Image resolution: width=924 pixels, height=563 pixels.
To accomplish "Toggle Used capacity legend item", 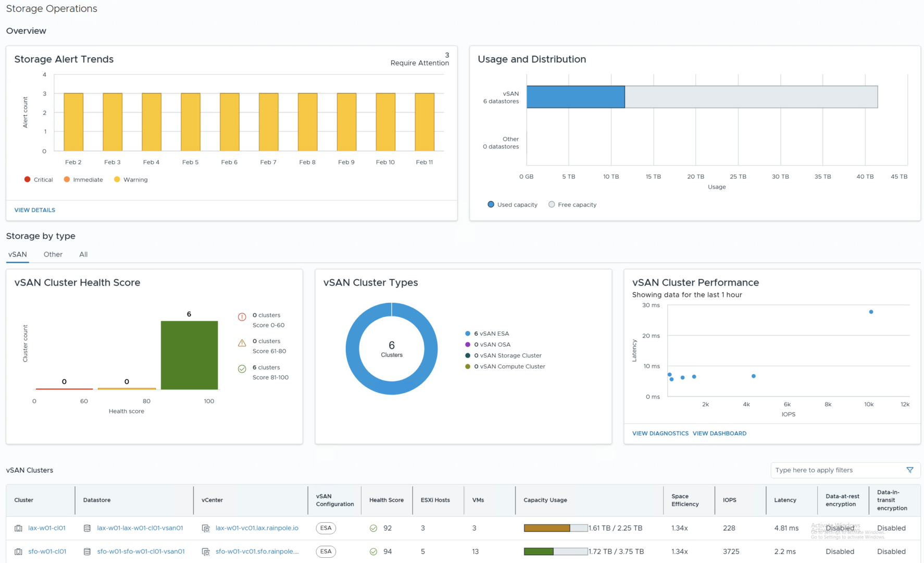I will (x=513, y=204).
